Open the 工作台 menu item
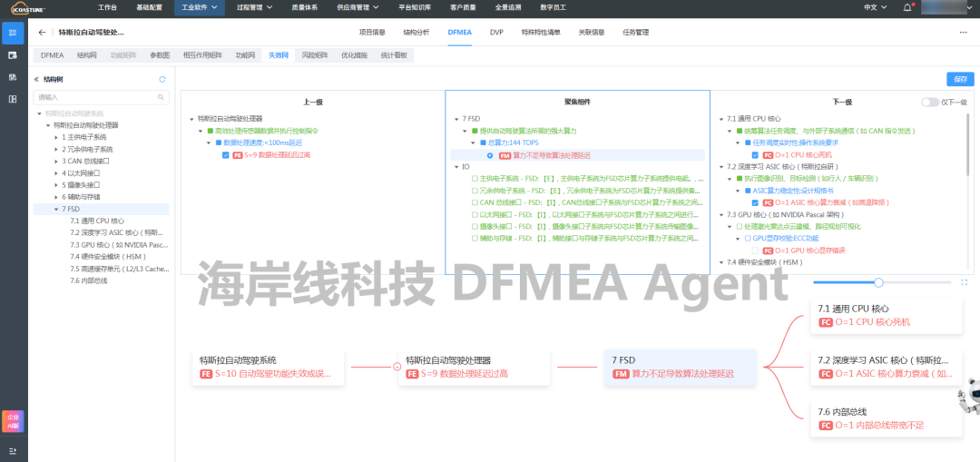This screenshot has height=462, width=980. tap(107, 7)
